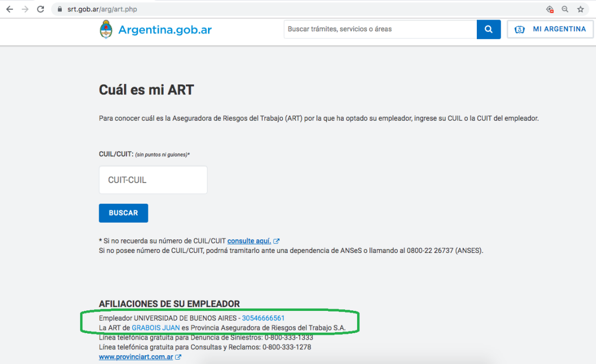Viewport: 596px width, 364px height.
Task: Reload the current page
Action: [x=41, y=9]
